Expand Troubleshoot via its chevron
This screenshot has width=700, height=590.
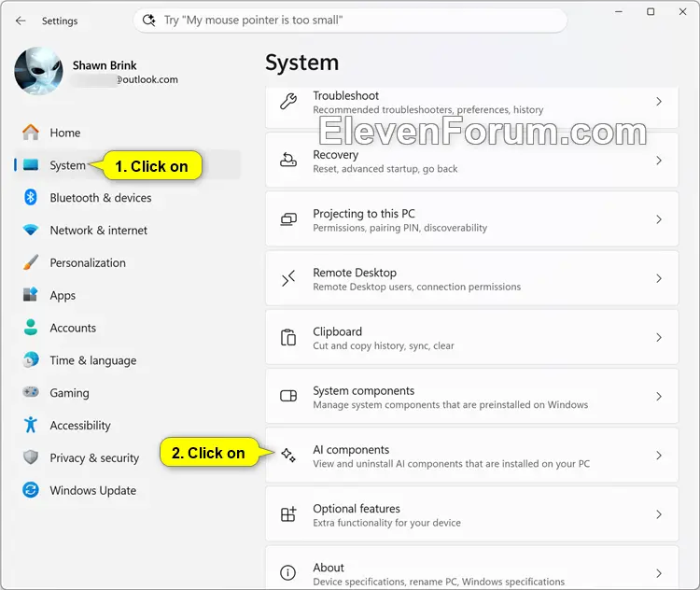[659, 102]
